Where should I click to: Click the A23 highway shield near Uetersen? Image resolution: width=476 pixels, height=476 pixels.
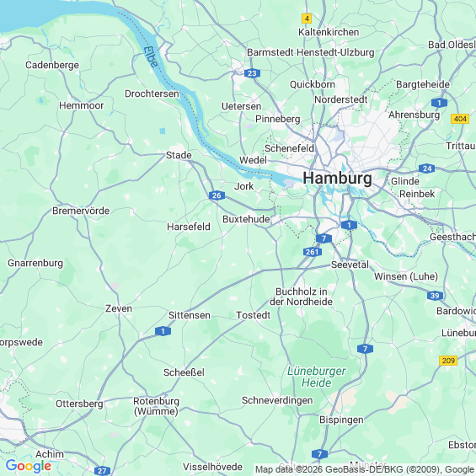coord(252,73)
